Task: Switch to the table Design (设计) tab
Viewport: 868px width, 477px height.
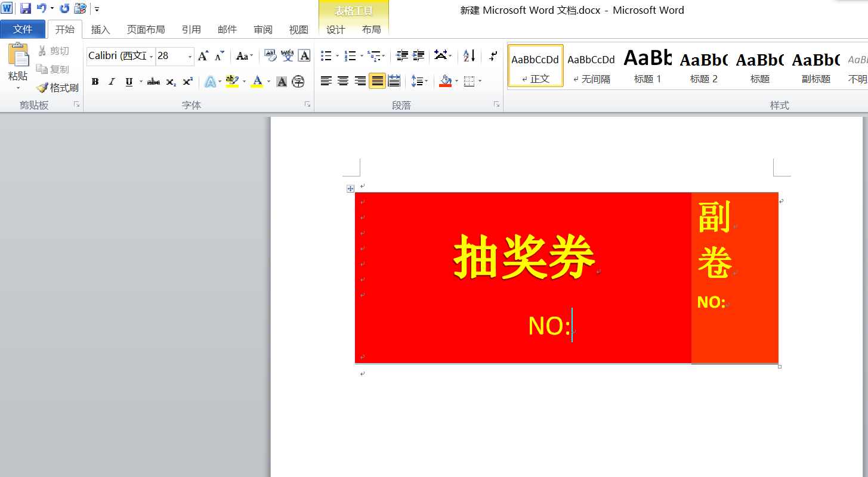Action: click(x=335, y=29)
